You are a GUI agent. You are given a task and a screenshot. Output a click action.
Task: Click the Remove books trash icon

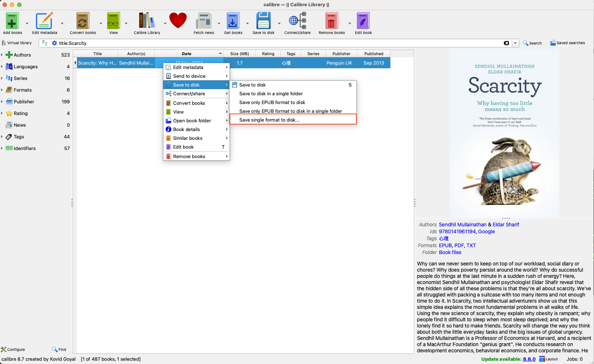[332, 21]
